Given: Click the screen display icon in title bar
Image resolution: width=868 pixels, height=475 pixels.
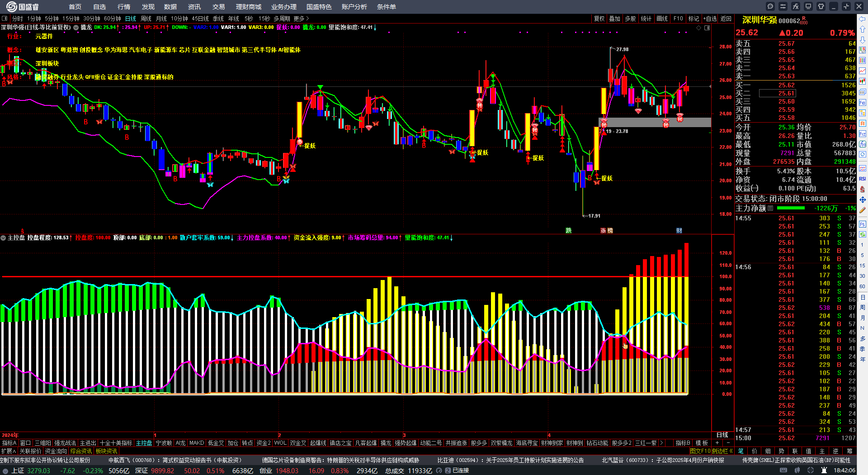Looking at the screenshot, I should click(x=808, y=6).
